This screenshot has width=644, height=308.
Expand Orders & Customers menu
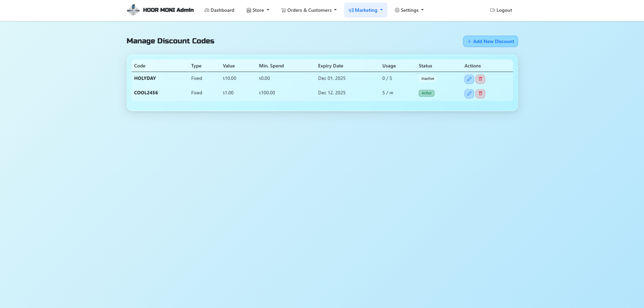309,10
